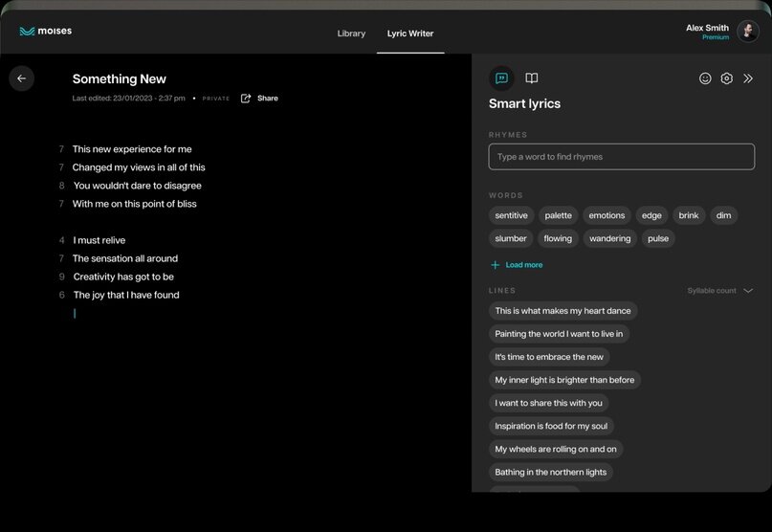This screenshot has height=532, width=772.
Task: Click the song title 'Something New'
Action: coord(120,78)
